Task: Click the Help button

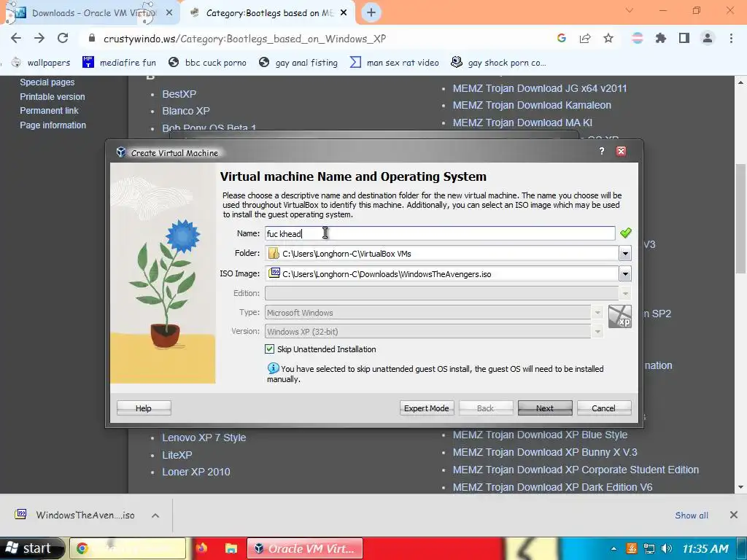Action: coord(144,408)
